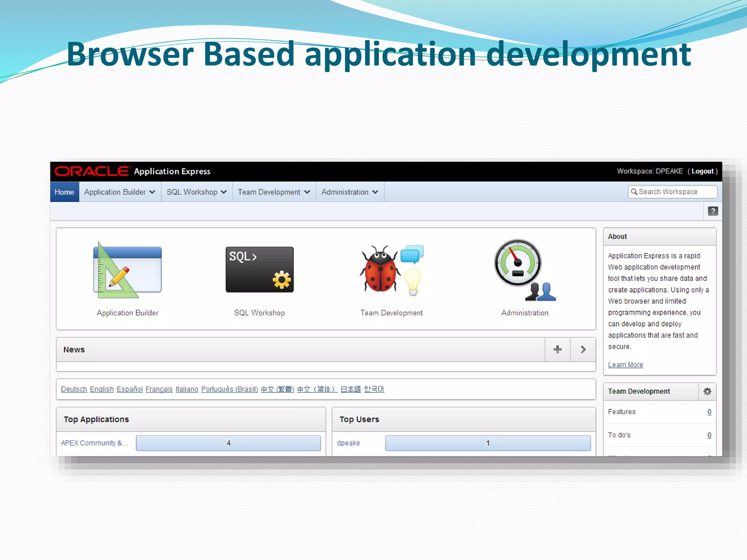
Task: Click the Logout link
Action: click(702, 171)
